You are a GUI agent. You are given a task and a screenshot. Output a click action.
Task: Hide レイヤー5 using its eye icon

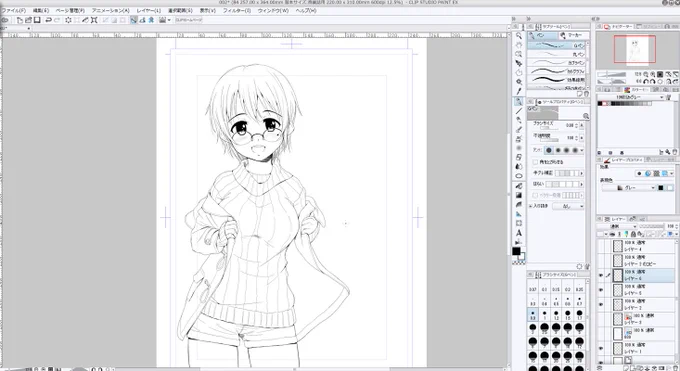click(601, 290)
